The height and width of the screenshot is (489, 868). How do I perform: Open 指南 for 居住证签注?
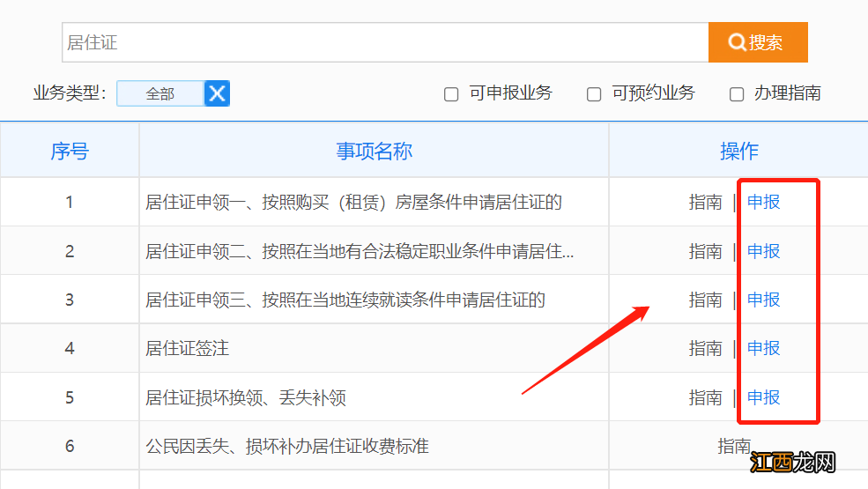pos(705,349)
